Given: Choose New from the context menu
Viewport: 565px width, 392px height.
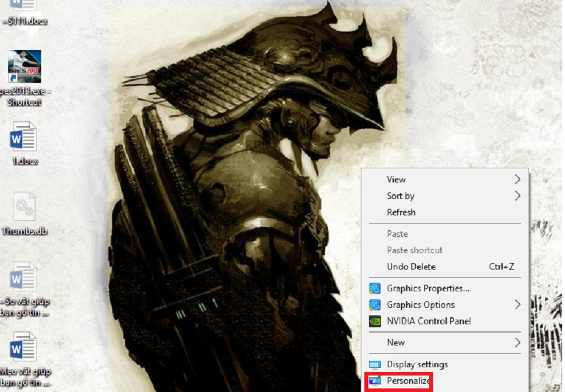Looking at the screenshot, I should click(445, 343).
